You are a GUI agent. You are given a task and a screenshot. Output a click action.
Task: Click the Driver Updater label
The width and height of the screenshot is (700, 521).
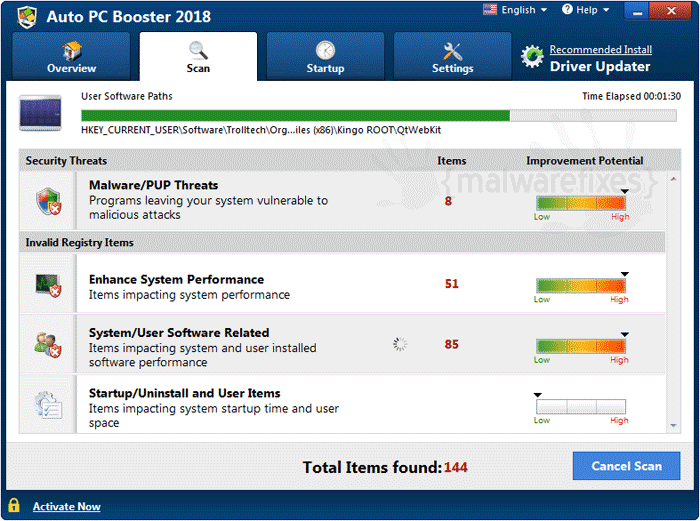(x=600, y=67)
